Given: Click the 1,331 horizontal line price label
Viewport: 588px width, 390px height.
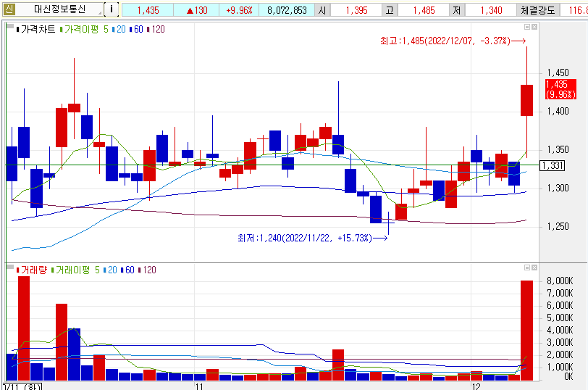Looking at the screenshot, I should (x=552, y=165).
